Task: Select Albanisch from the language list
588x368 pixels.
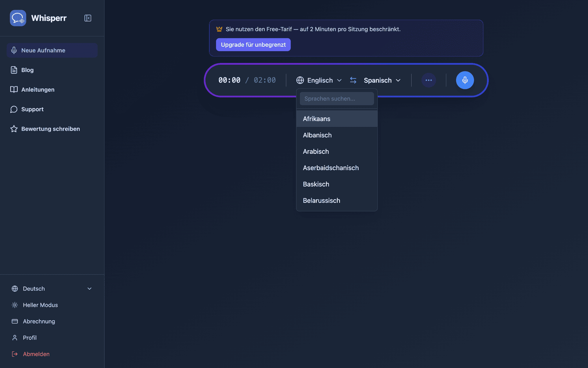Action: (x=337, y=135)
